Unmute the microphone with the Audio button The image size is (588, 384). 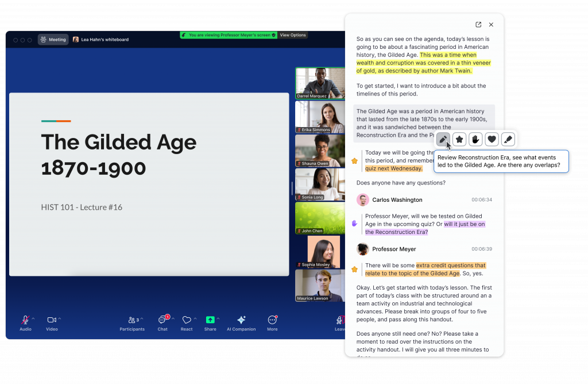click(x=25, y=320)
